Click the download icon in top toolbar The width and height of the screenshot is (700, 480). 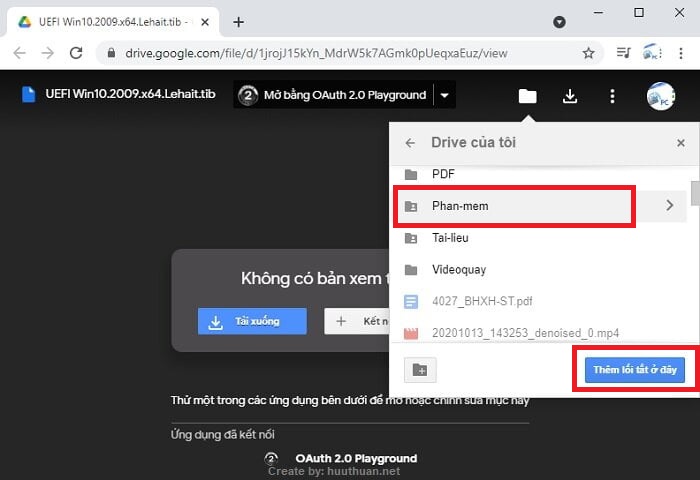(570, 96)
